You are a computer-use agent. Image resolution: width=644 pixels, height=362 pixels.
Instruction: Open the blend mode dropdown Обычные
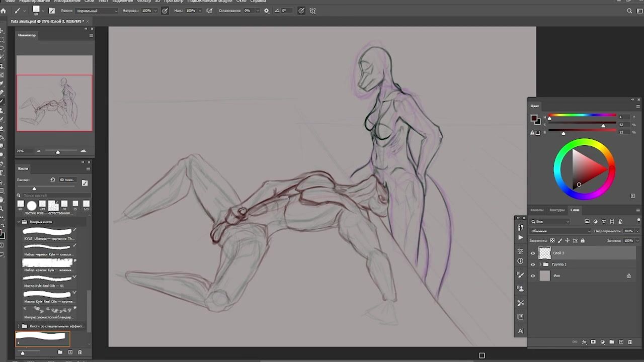[560, 231]
